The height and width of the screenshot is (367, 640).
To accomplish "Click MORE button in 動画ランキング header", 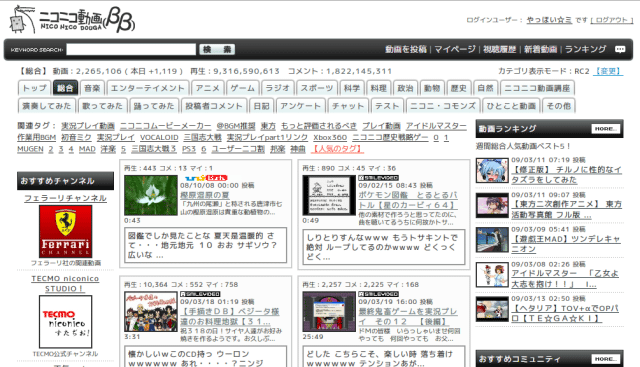I will coord(605,129).
